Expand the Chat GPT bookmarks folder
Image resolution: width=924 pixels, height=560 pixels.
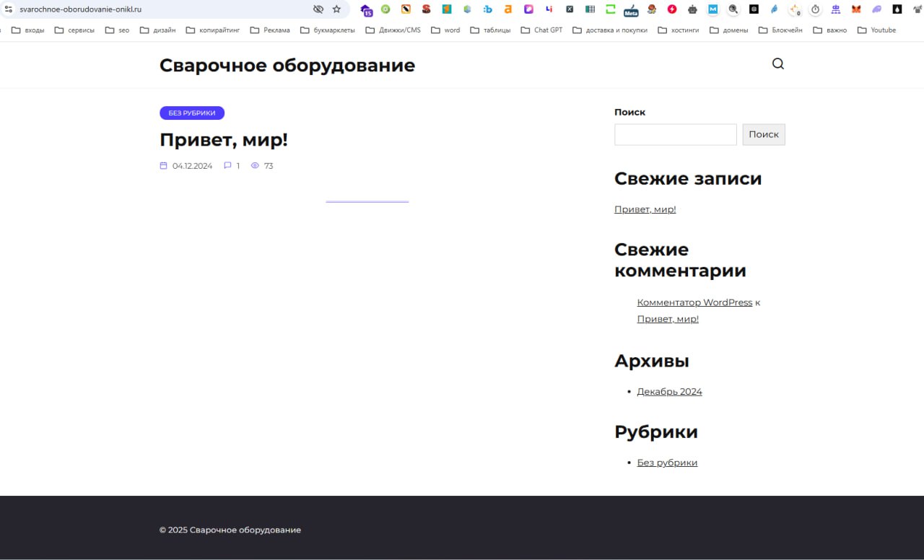[541, 30]
